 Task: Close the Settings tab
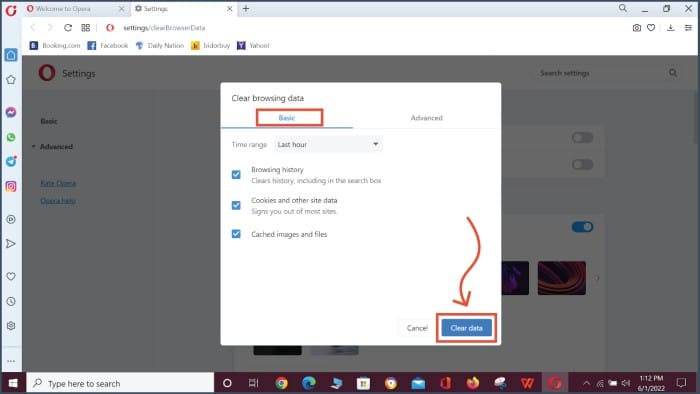pos(229,8)
